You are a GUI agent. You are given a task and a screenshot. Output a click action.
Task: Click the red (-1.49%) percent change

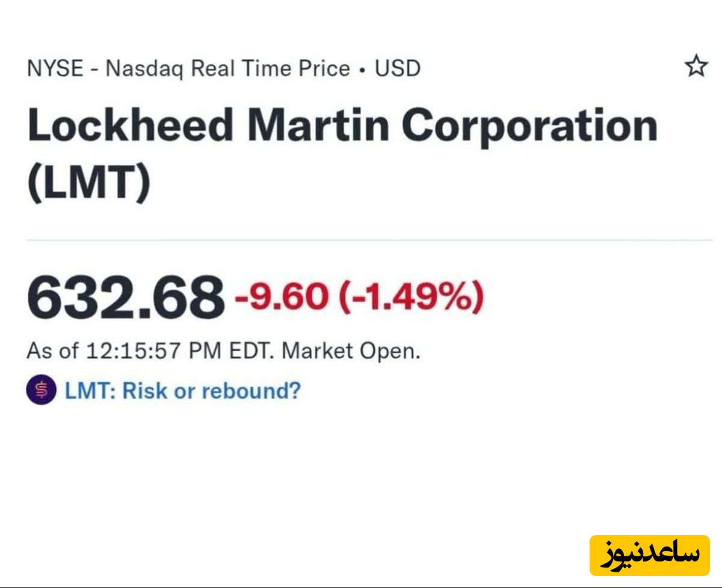point(412,298)
